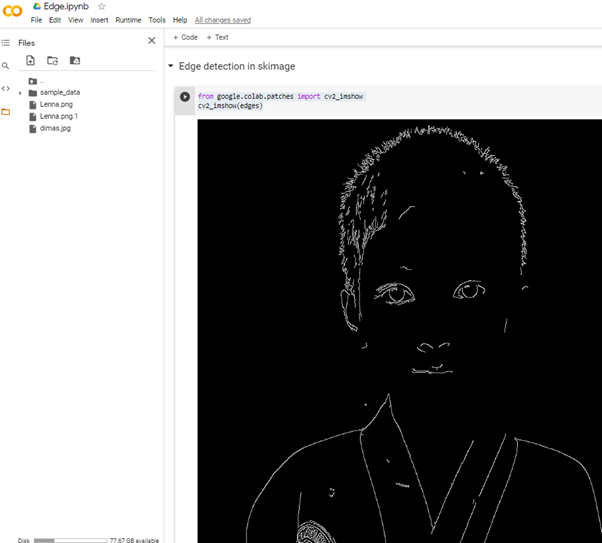Screen dimensions: 602x543
Task: Open the Insert menu
Action: [99, 20]
